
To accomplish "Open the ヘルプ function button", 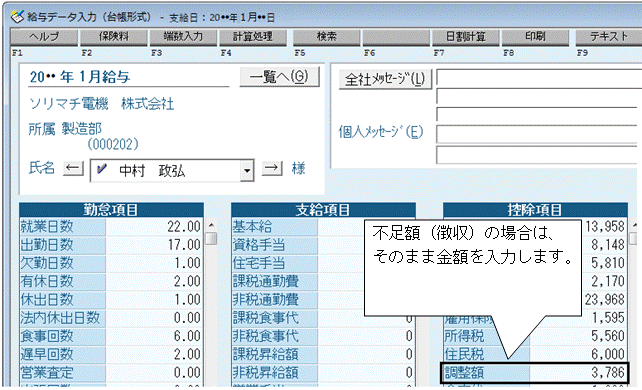I will pos(44,37).
